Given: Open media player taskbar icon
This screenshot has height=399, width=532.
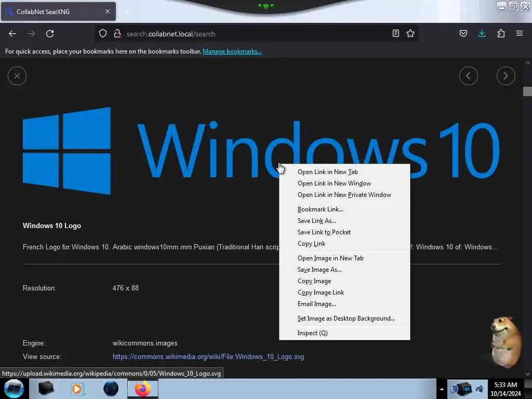Looking at the screenshot, I should pos(77,389).
